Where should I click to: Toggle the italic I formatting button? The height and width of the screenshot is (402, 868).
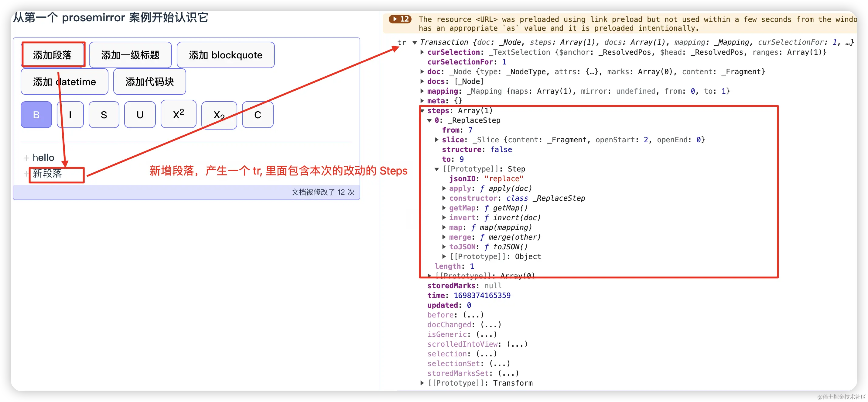coord(70,115)
